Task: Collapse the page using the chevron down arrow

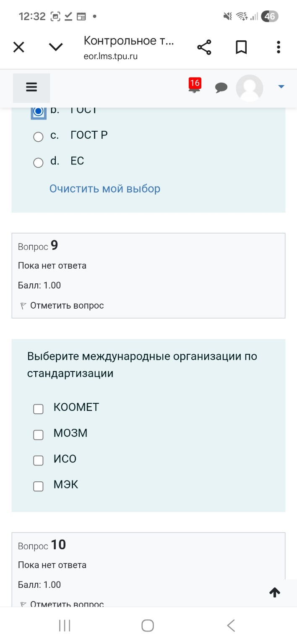Action: tap(55, 47)
